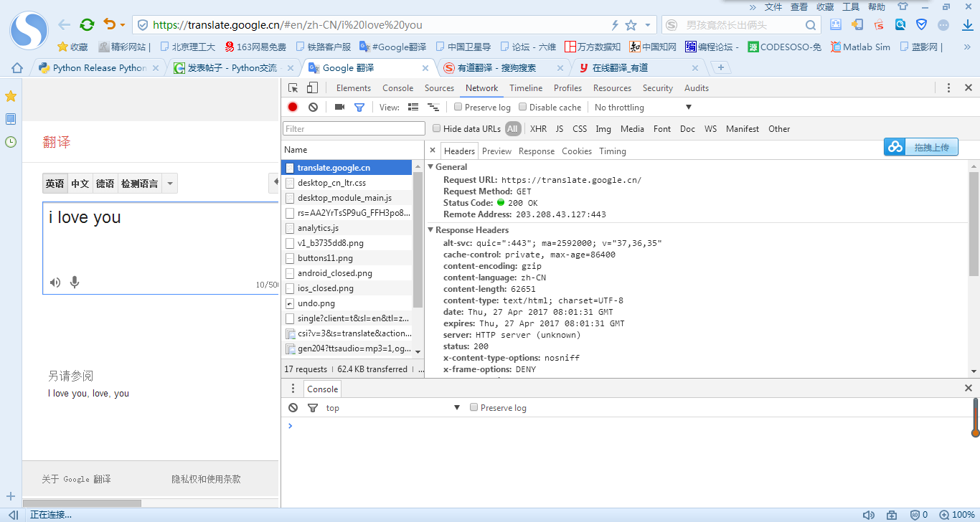Close the request details pane
The height and width of the screenshot is (522, 980).
(x=432, y=151)
